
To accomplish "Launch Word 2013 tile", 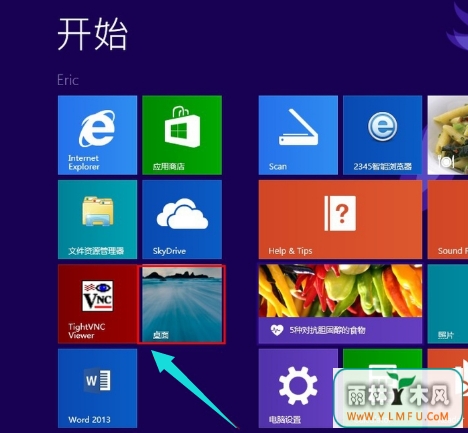I will pos(97,388).
